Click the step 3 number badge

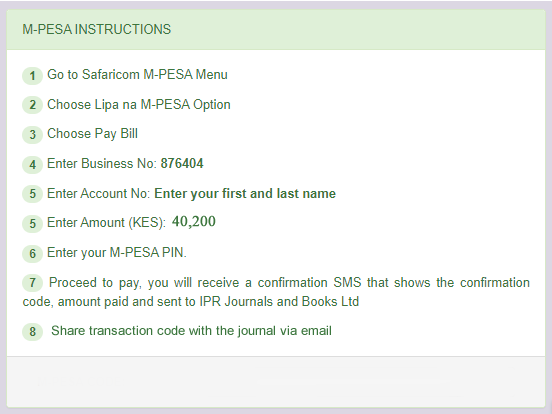coord(32,135)
